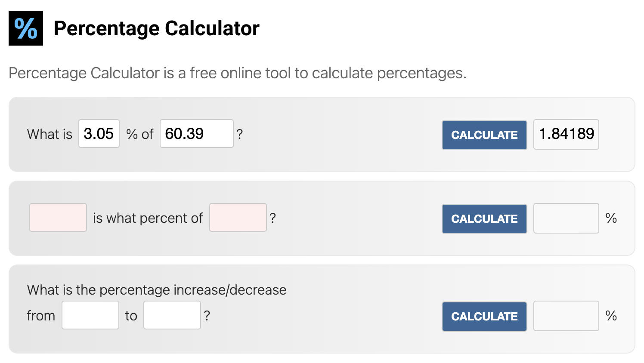Select the input field containing 60.39
This screenshot has height=363, width=644.
pos(196,134)
